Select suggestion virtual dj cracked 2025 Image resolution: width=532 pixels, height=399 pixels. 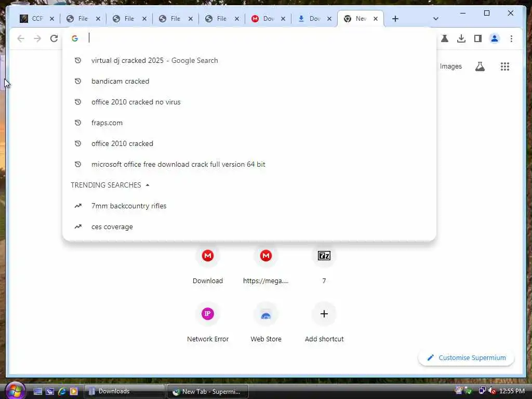[x=249, y=60]
